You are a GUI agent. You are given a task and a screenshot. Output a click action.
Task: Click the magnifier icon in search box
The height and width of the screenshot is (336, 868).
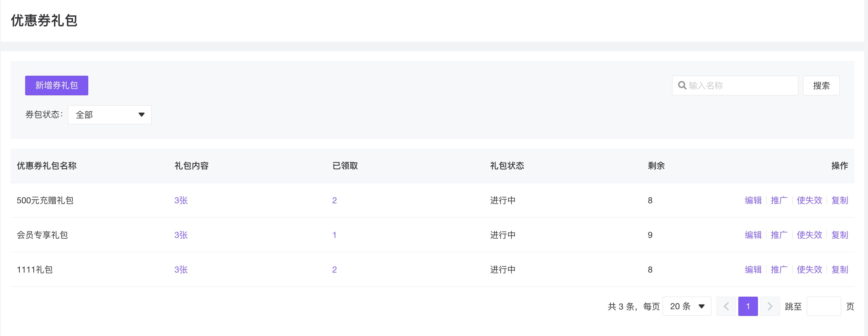coord(682,86)
